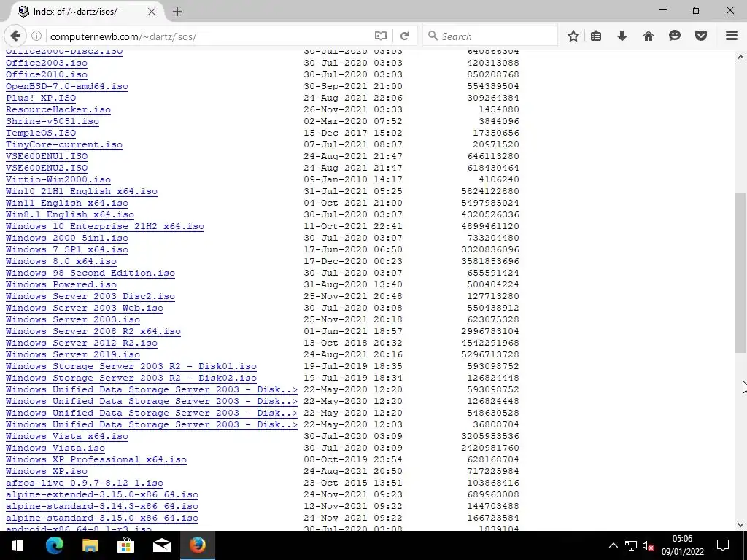
Task: Open the downloads arrow panel
Action: [x=622, y=36]
